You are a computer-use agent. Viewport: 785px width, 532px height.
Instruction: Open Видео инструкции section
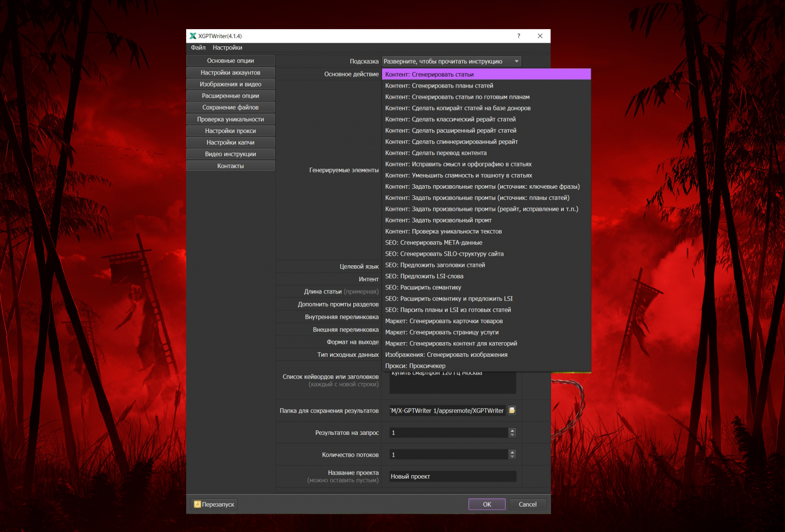230,154
